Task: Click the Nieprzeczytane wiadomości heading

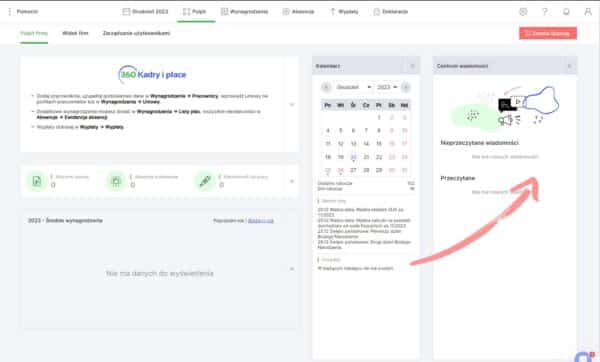Action: pos(479,143)
